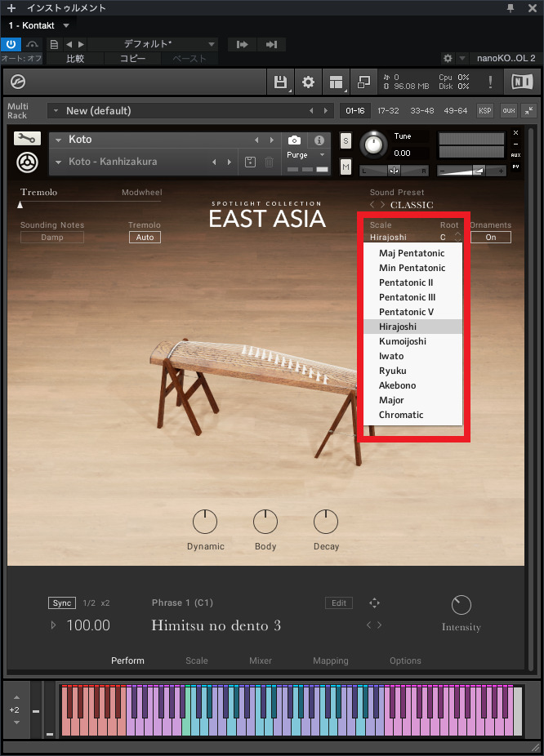Screen dimensions: 544x756
Task: Click the NI logo icon
Action: pyautogui.click(x=522, y=82)
